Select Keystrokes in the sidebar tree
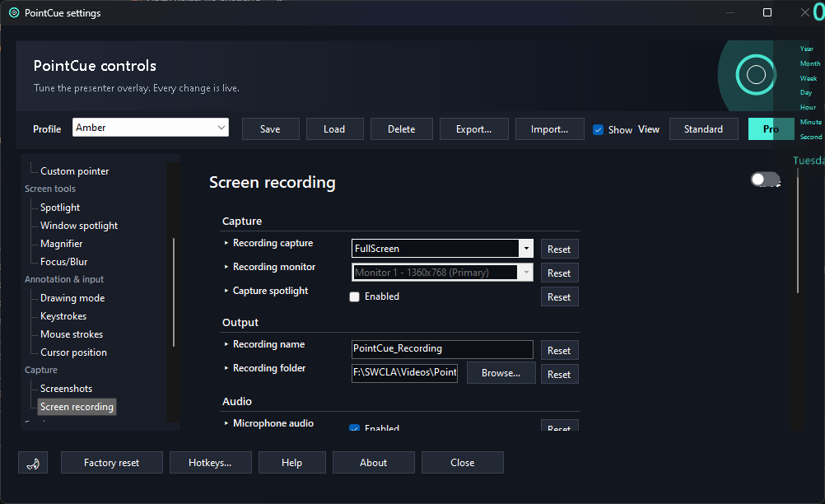Image resolution: width=825 pixels, height=504 pixels. [63, 316]
